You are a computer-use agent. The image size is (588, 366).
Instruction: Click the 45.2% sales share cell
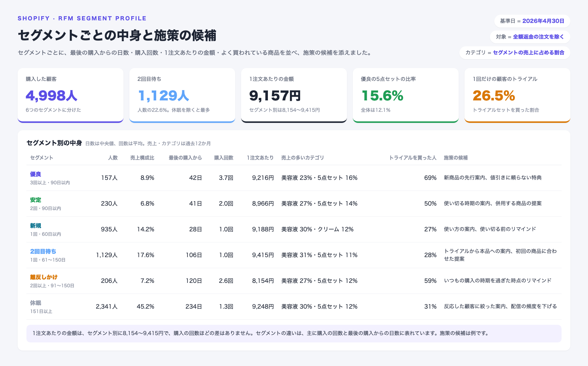pyautogui.click(x=146, y=307)
